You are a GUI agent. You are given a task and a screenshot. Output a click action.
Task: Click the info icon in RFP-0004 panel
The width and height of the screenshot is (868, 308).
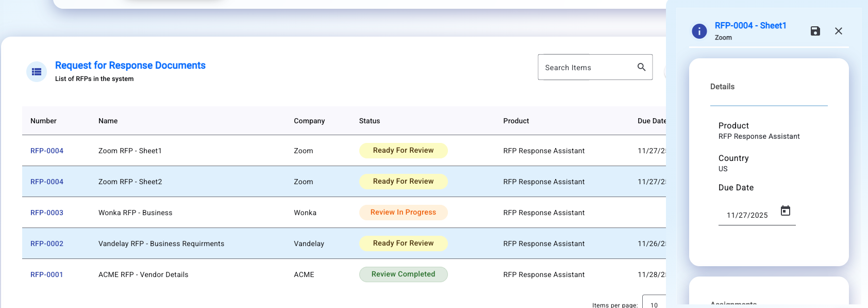[x=699, y=31]
